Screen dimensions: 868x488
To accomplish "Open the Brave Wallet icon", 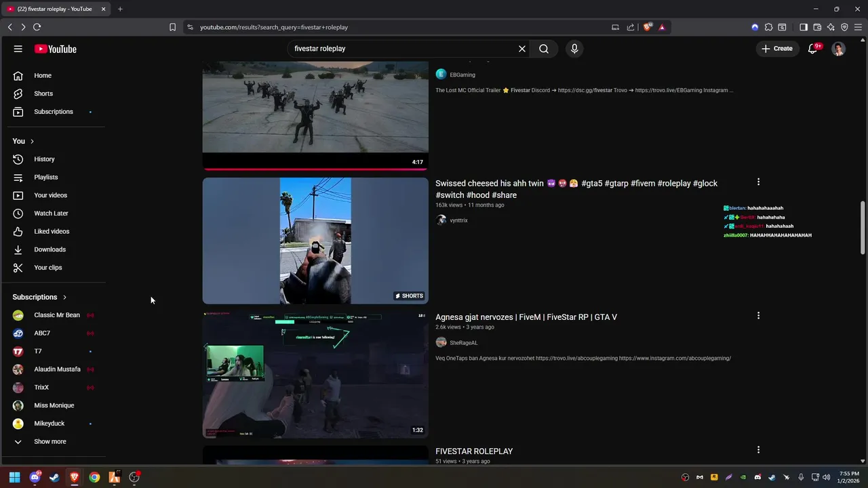I will [x=817, y=27].
